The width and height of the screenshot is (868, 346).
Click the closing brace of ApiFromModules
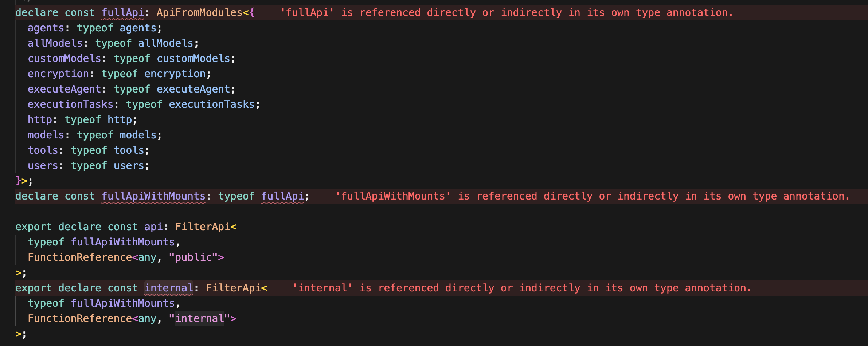(x=18, y=181)
